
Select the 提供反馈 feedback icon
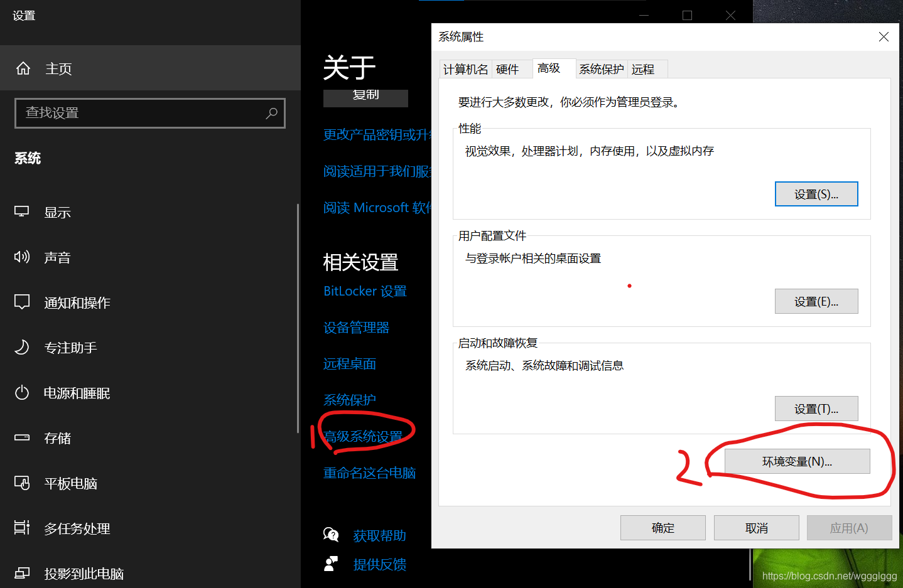click(x=331, y=564)
